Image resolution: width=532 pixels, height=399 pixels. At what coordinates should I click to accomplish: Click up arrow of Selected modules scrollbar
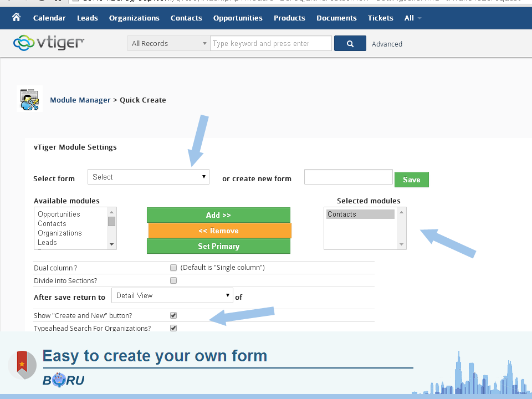pyautogui.click(x=401, y=212)
